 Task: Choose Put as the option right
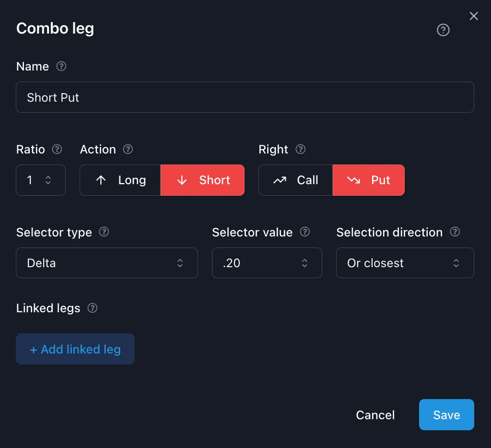tap(368, 180)
